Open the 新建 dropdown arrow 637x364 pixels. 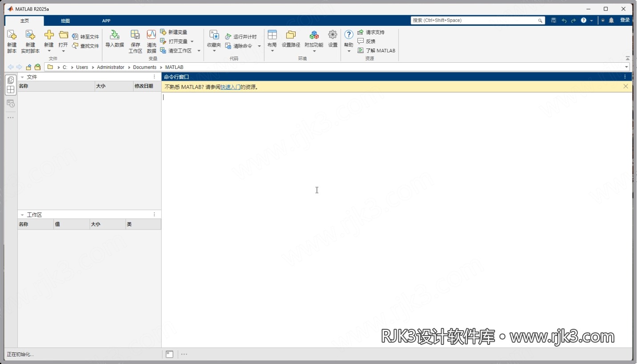(x=49, y=51)
